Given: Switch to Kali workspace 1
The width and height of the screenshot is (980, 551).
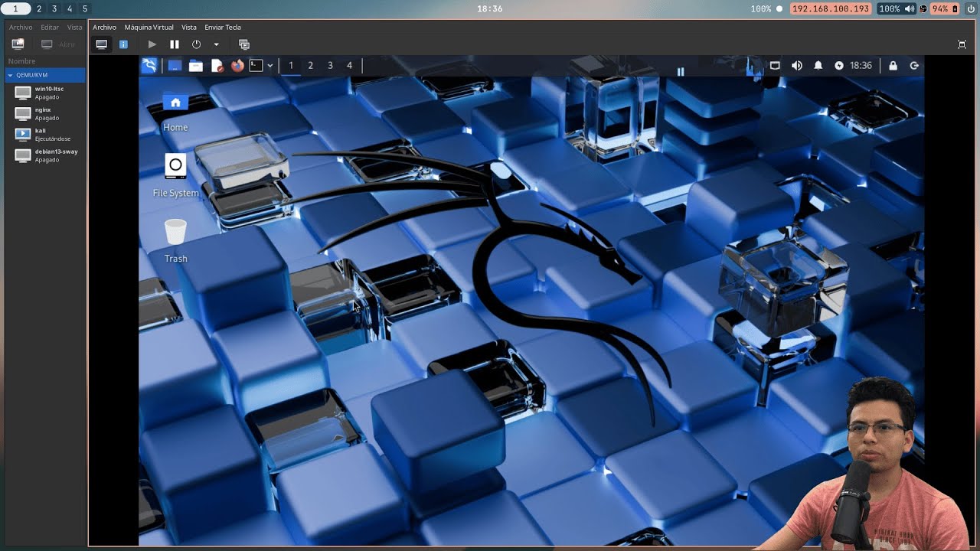Looking at the screenshot, I should tap(291, 66).
